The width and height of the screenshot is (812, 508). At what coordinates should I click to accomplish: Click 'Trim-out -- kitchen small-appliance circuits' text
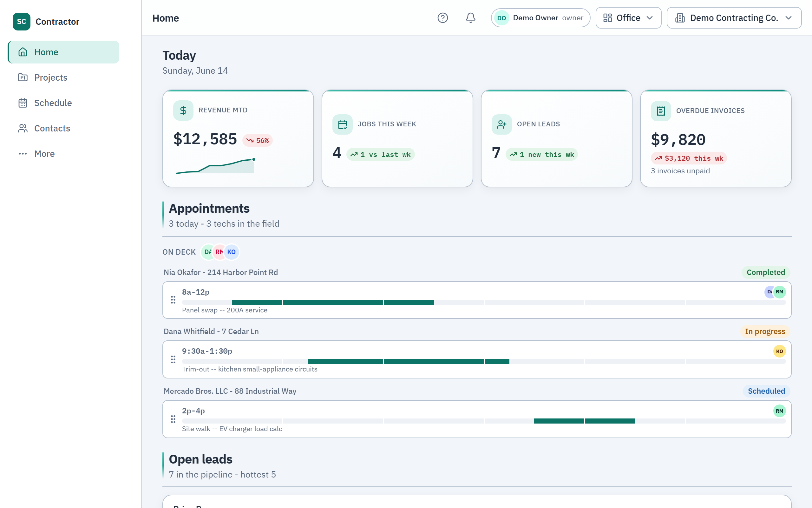[250, 369]
